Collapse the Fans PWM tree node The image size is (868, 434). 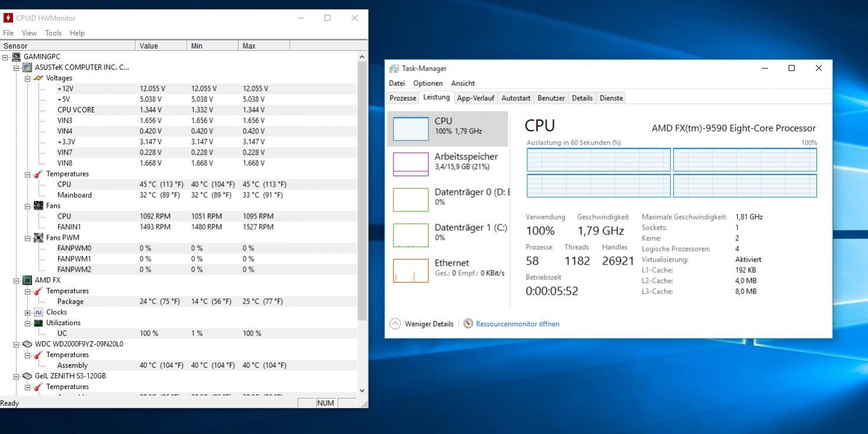27,238
